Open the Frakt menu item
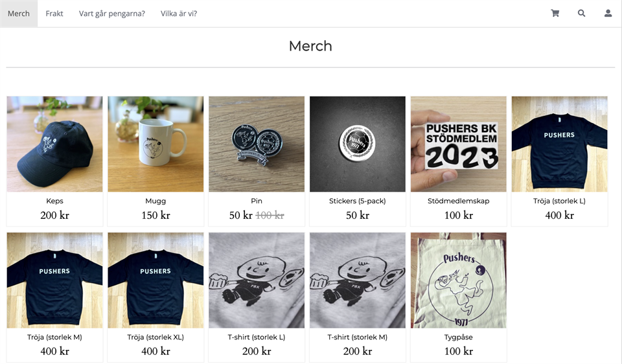This screenshot has height=364, width=622. (54, 14)
